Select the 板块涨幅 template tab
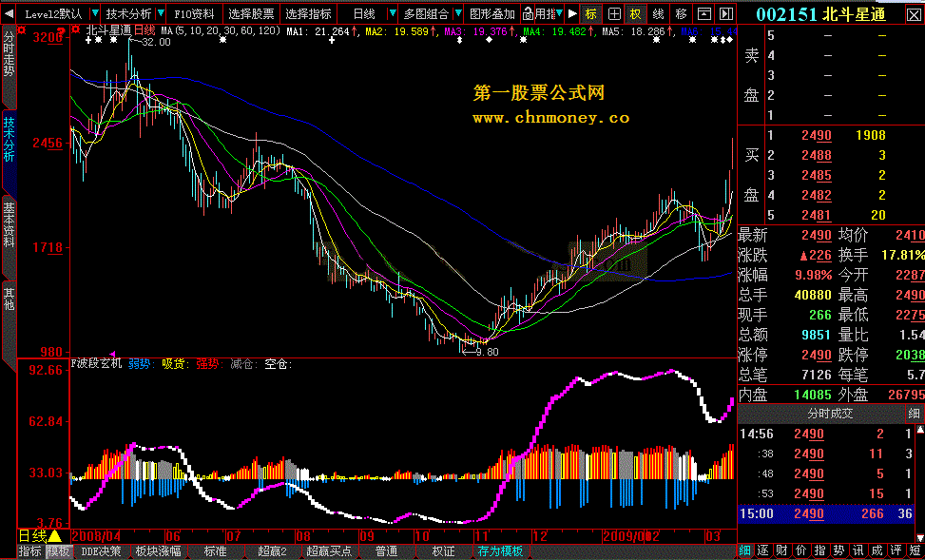The height and width of the screenshot is (560, 925). point(158,551)
